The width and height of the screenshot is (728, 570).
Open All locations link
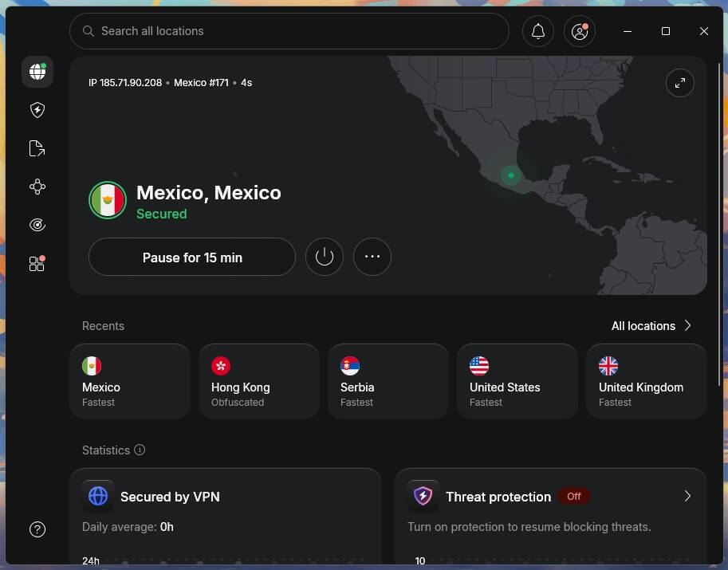point(643,326)
